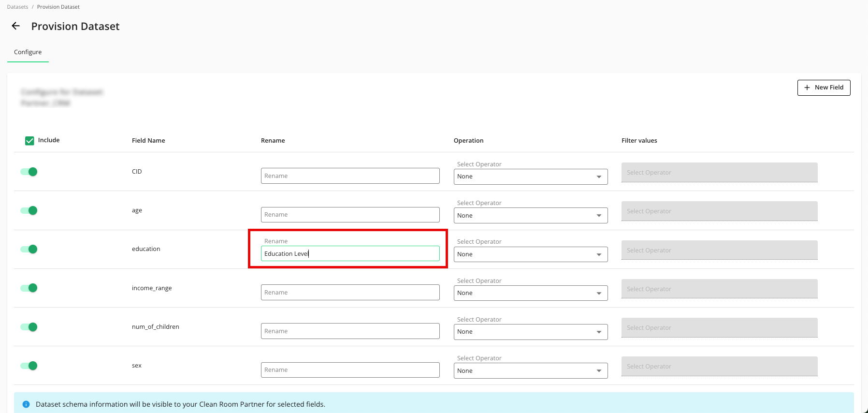This screenshot has width=868, height=413.
Task: Focus the education Rename input box
Action: [350, 254]
